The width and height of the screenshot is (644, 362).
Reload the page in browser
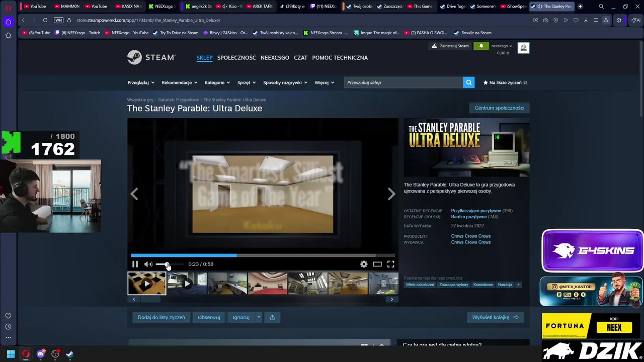45,20
